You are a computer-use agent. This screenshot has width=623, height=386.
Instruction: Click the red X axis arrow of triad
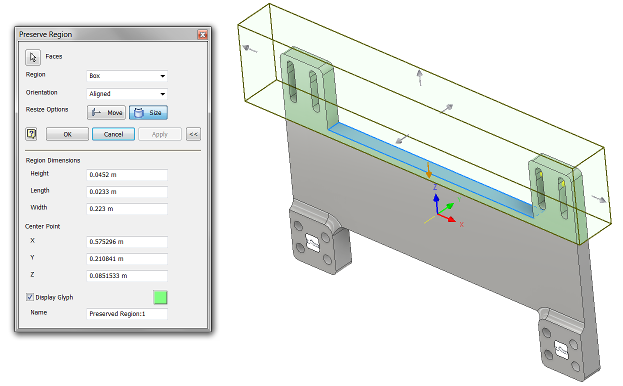click(448, 218)
